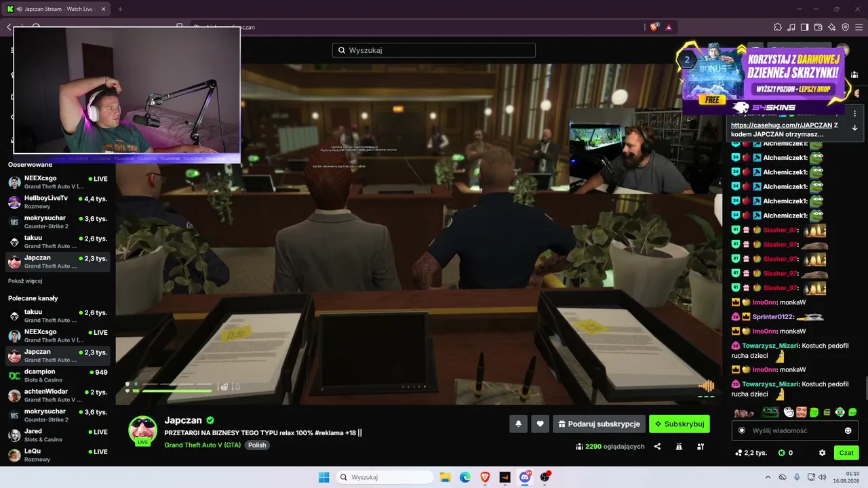868x488 pixels.
Task: Open takuu in recommended channels
Action: coord(58,316)
